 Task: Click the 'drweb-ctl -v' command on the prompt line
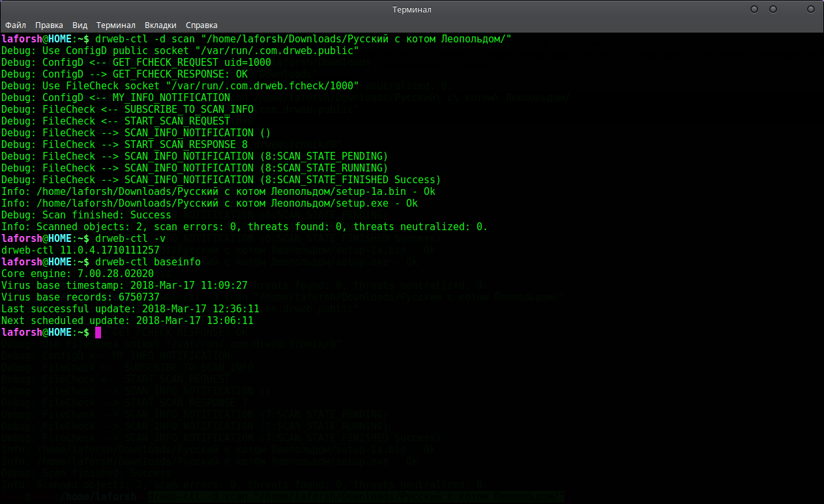tap(130, 239)
